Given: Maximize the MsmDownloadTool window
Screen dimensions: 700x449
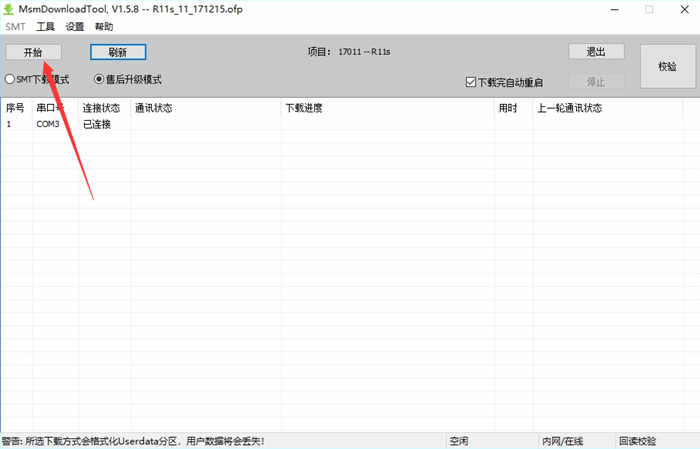Looking at the screenshot, I should pos(648,9).
